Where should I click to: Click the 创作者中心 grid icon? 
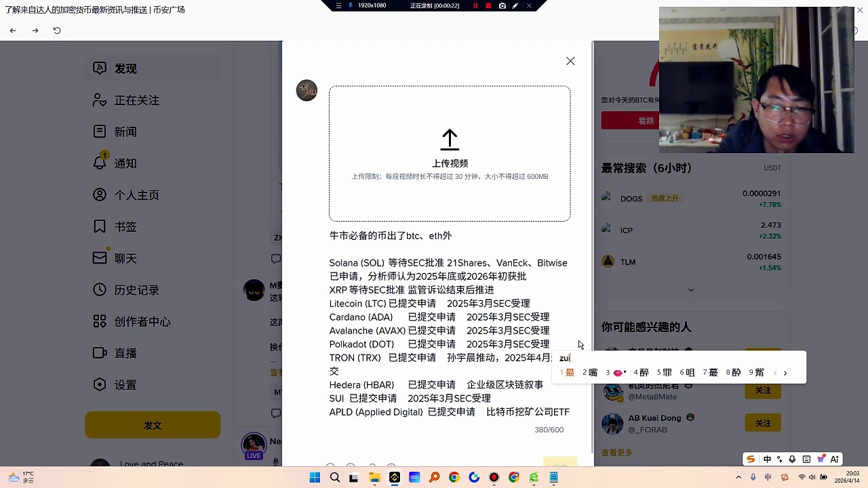100,321
